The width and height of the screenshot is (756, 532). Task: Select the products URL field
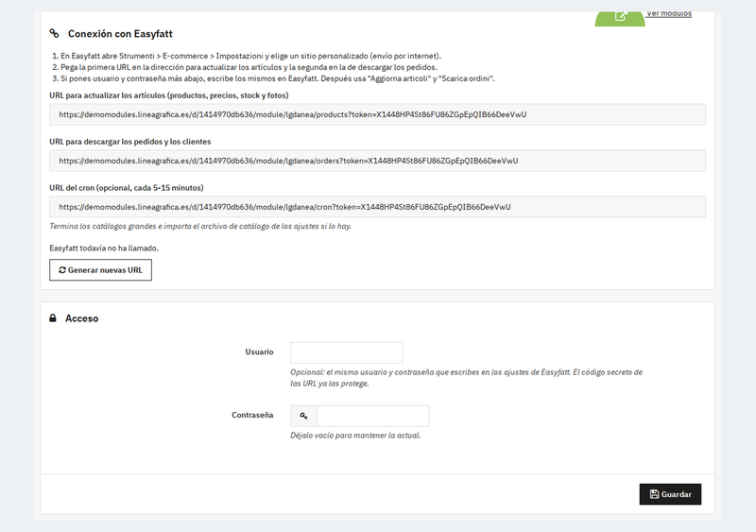click(377, 114)
